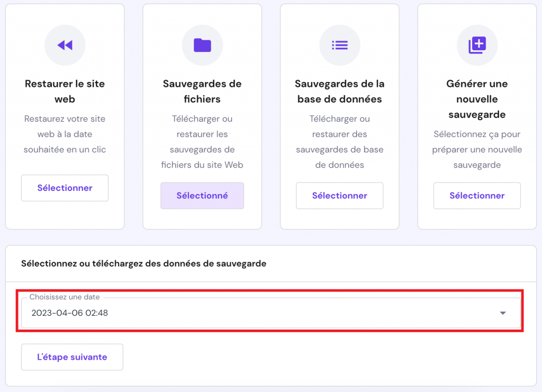The width and height of the screenshot is (542, 392).
Task: Click the list icon above Sauvegardes de la base de données
Action: click(339, 45)
